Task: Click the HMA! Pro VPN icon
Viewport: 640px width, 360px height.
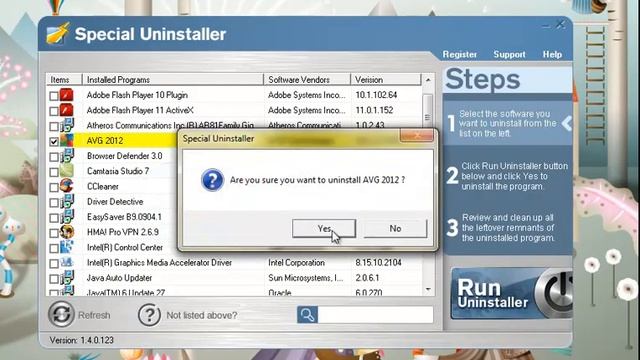Action: (x=67, y=232)
